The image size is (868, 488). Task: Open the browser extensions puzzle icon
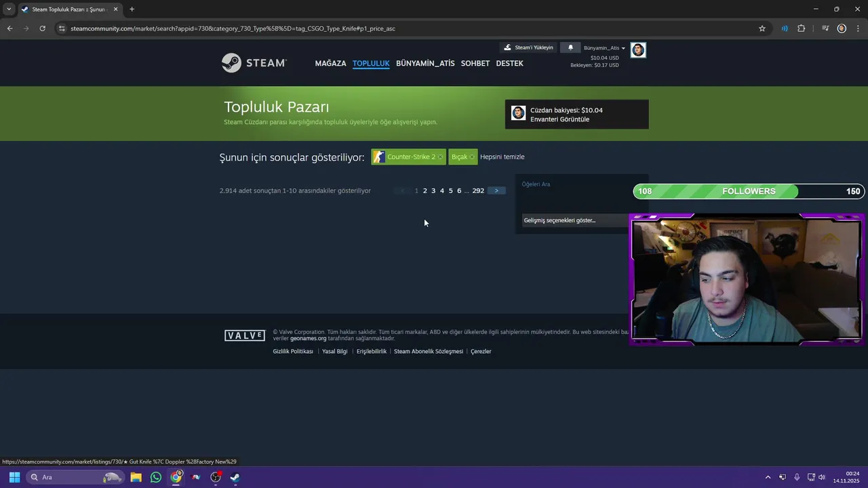click(x=802, y=28)
